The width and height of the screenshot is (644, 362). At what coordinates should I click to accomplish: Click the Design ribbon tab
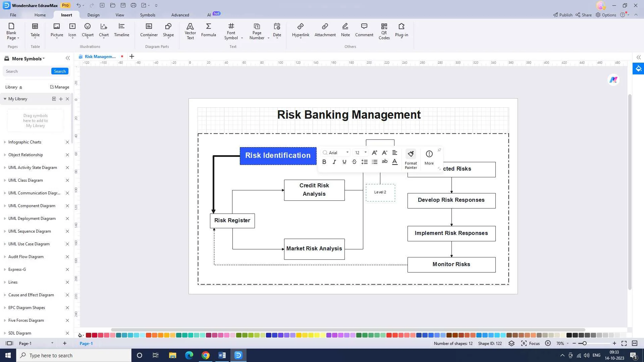coord(93,15)
